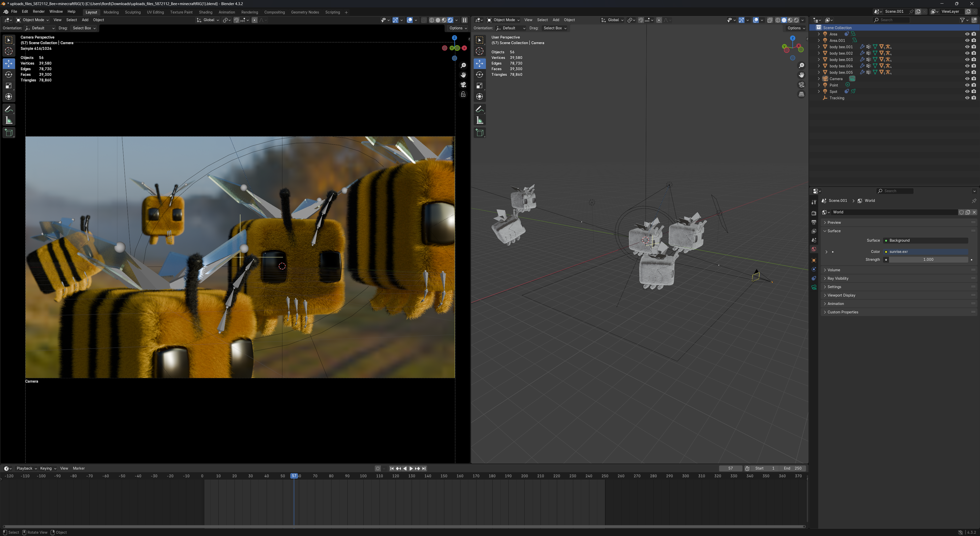The height and width of the screenshot is (536, 980).
Task: Unlink the World datablock
Action: tap(974, 212)
